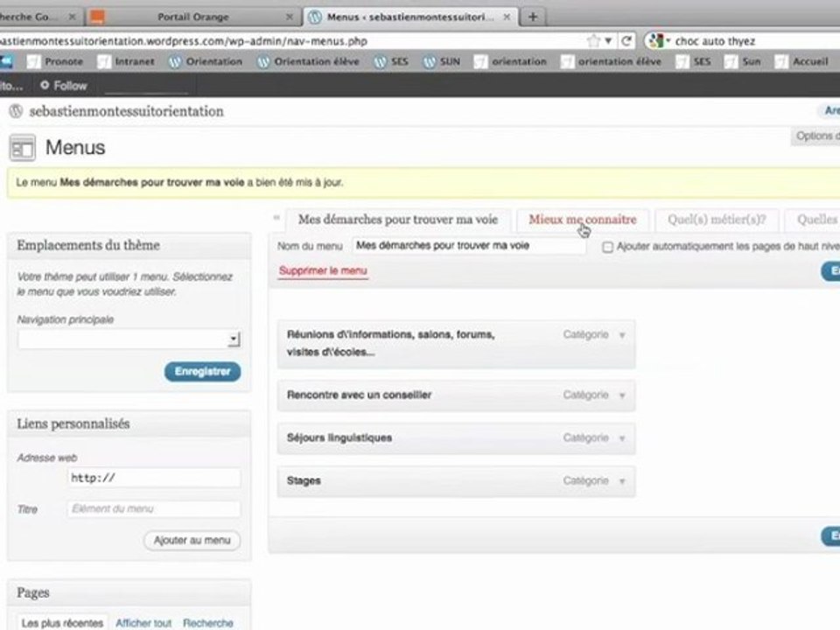Open the Accueil bookmark
840x630 pixels.
pos(802,61)
